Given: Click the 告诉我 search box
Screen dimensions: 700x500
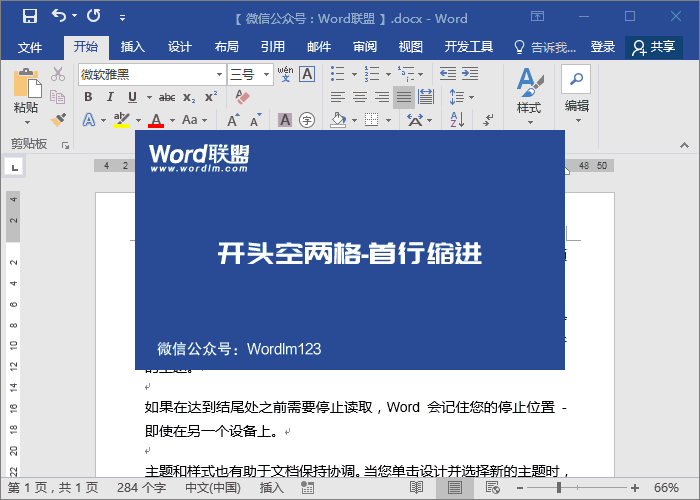Looking at the screenshot, I should click(546, 47).
